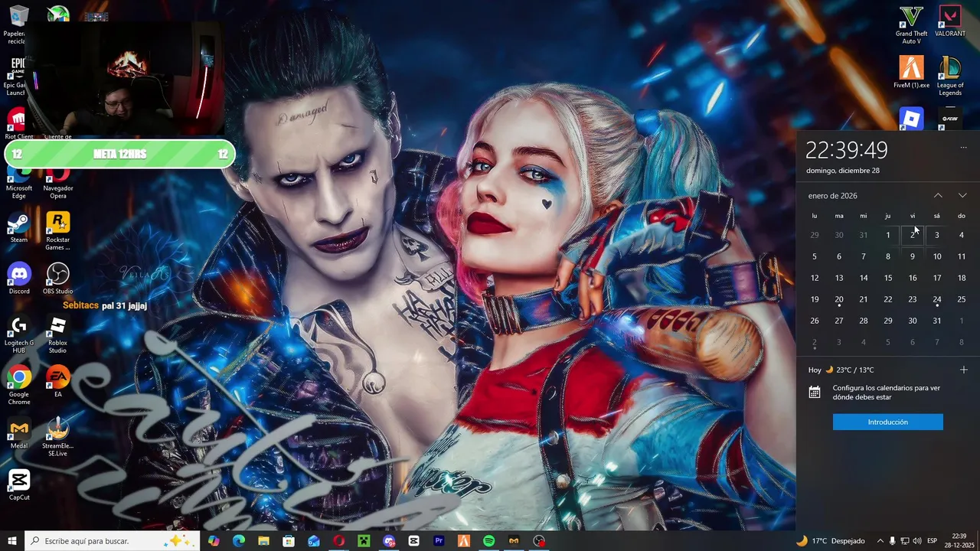The width and height of the screenshot is (980, 551).
Task: Open CapCut from the taskbar
Action: [x=414, y=541]
